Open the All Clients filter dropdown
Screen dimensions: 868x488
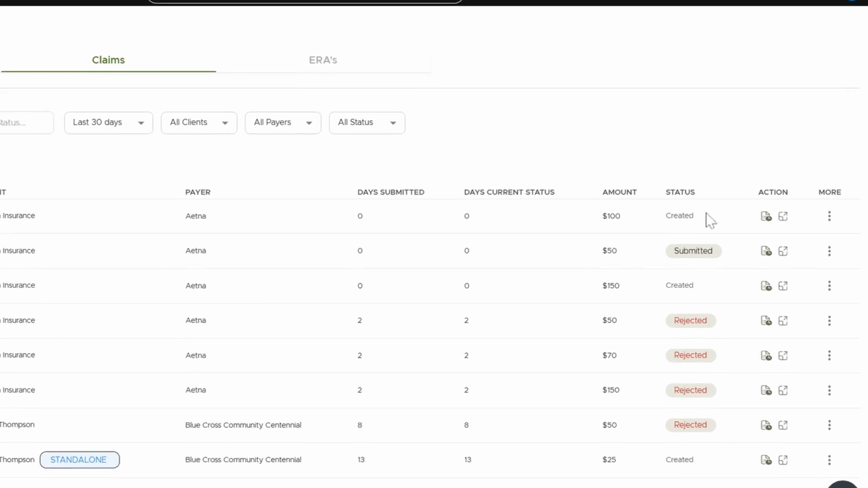coord(199,123)
